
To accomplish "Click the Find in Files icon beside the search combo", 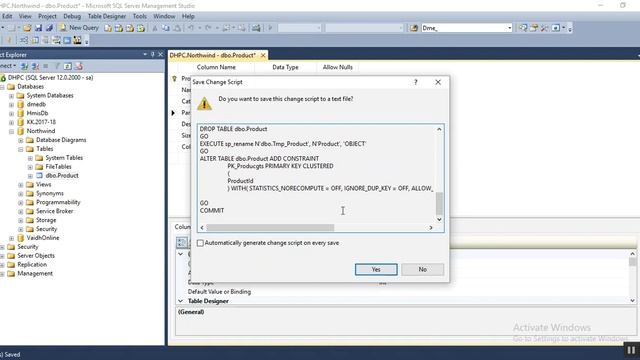I will [414, 28].
